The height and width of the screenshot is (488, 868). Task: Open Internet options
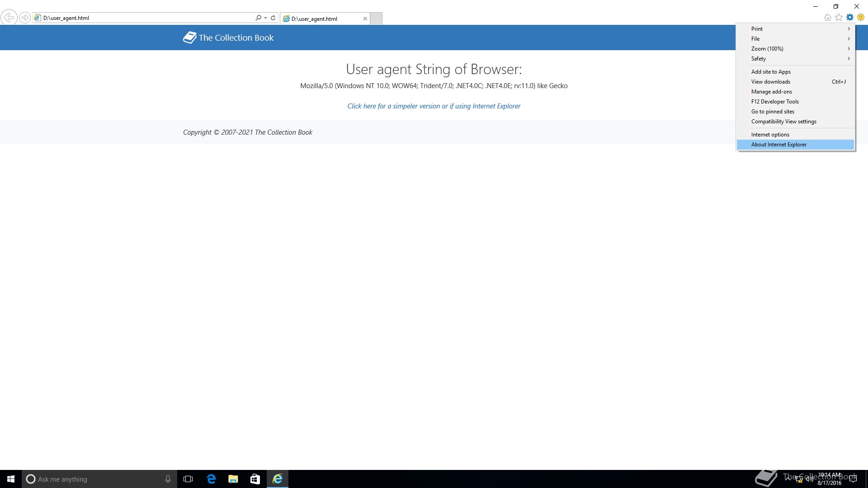click(796, 135)
